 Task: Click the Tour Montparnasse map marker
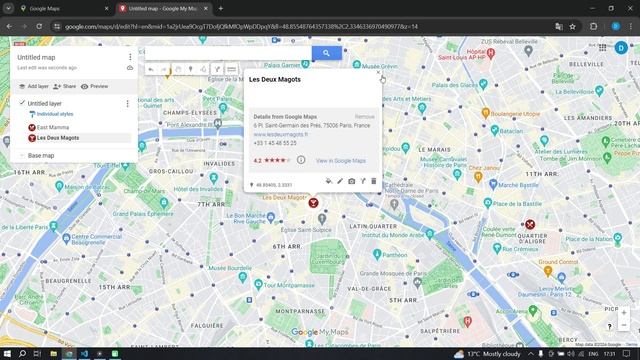coord(258,284)
